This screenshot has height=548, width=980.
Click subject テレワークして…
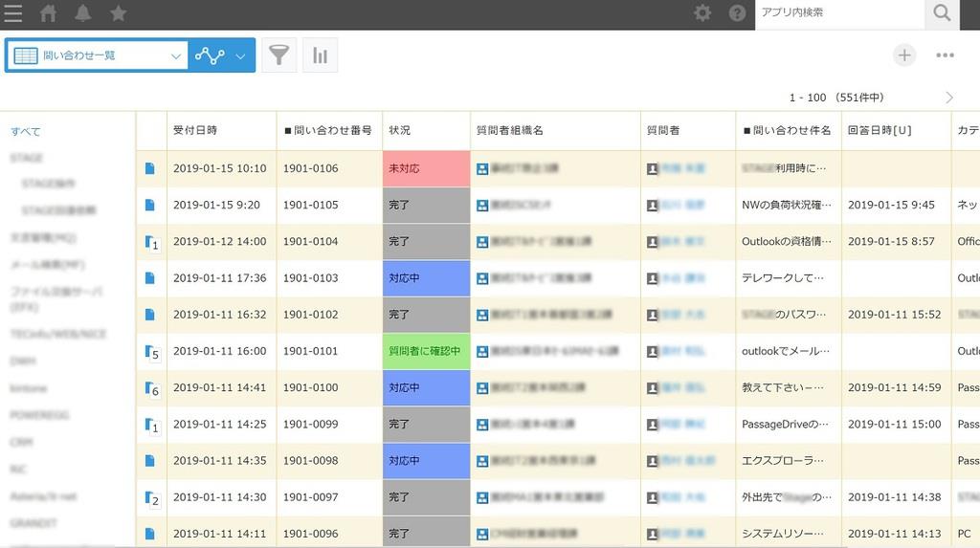coord(783,278)
